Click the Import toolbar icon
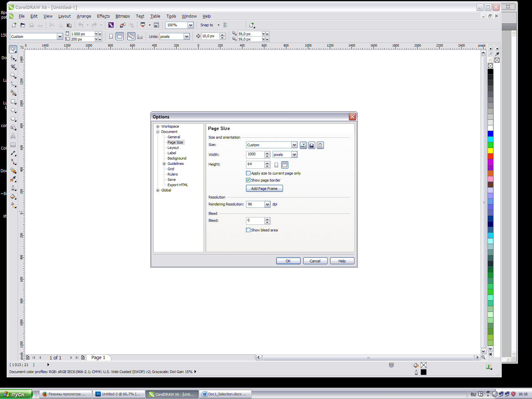This screenshot has width=532, height=399. click(123, 25)
